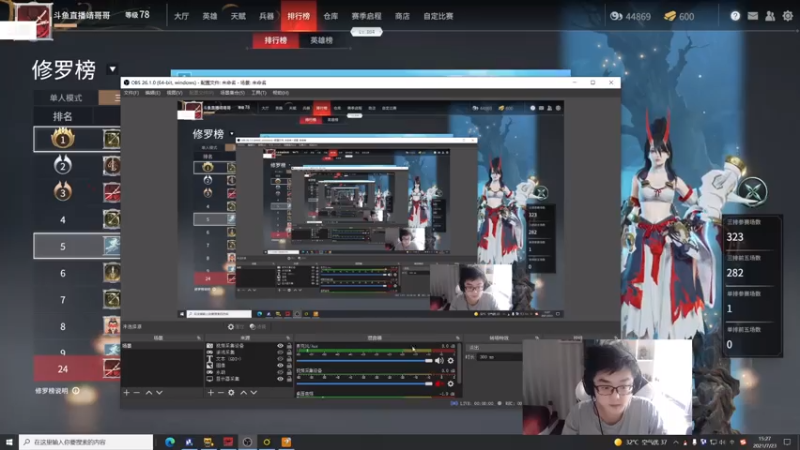Toggle visibility of 图像 source
The image size is (800, 450).
pos(280,366)
